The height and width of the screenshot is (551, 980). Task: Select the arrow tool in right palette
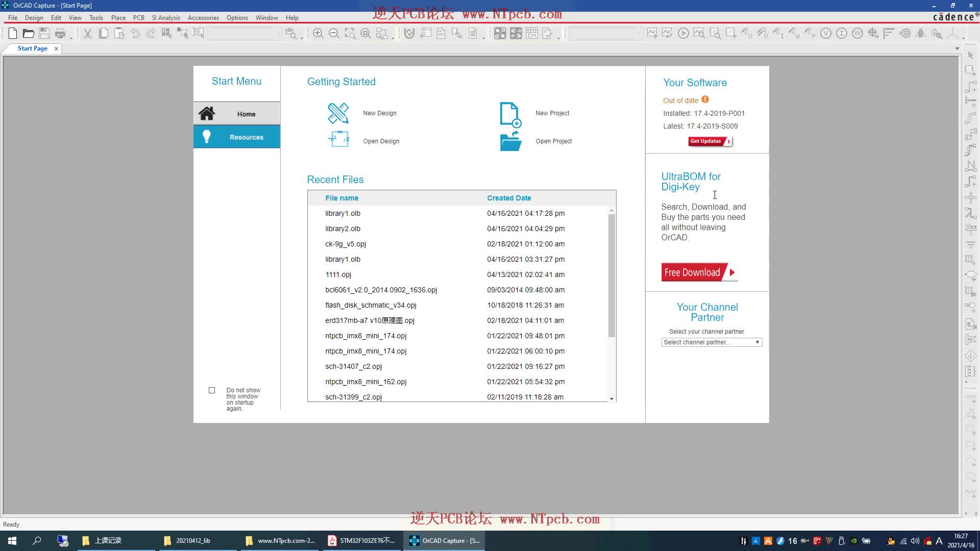[970, 55]
